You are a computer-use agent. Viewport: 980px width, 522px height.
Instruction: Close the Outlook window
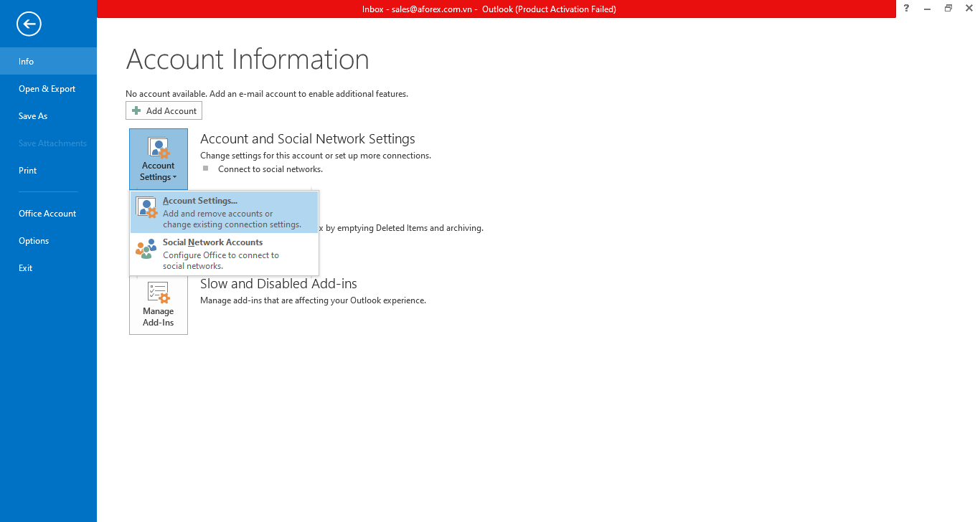(x=969, y=9)
